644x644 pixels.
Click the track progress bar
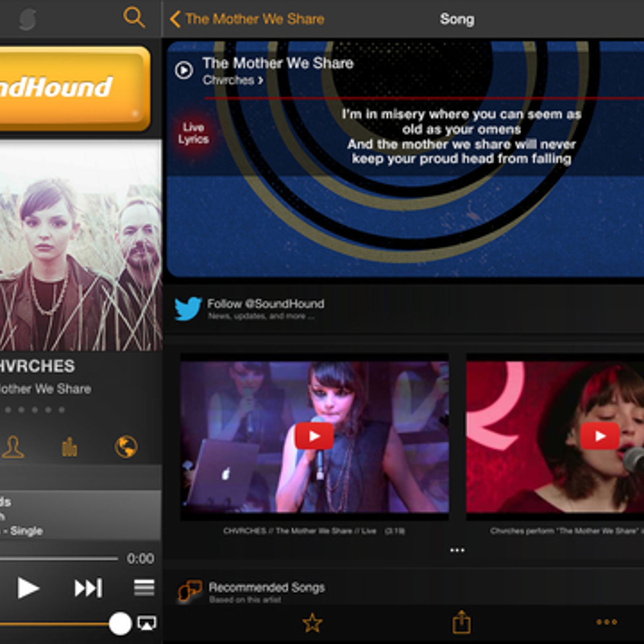[59, 559]
